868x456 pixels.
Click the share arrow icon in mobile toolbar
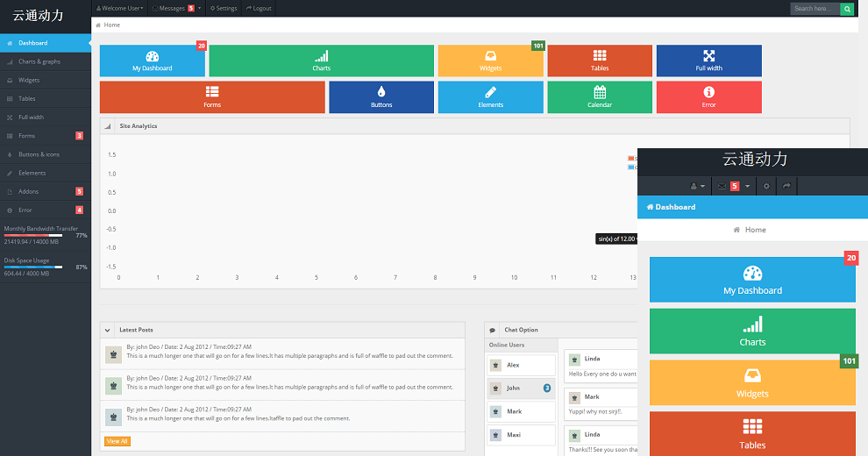(x=786, y=186)
